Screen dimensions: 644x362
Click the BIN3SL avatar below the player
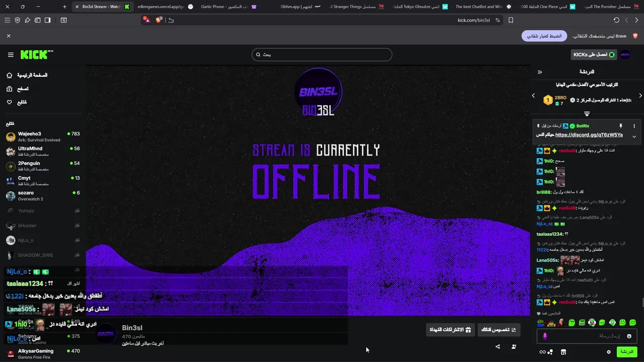pyautogui.click(x=106, y=334)
